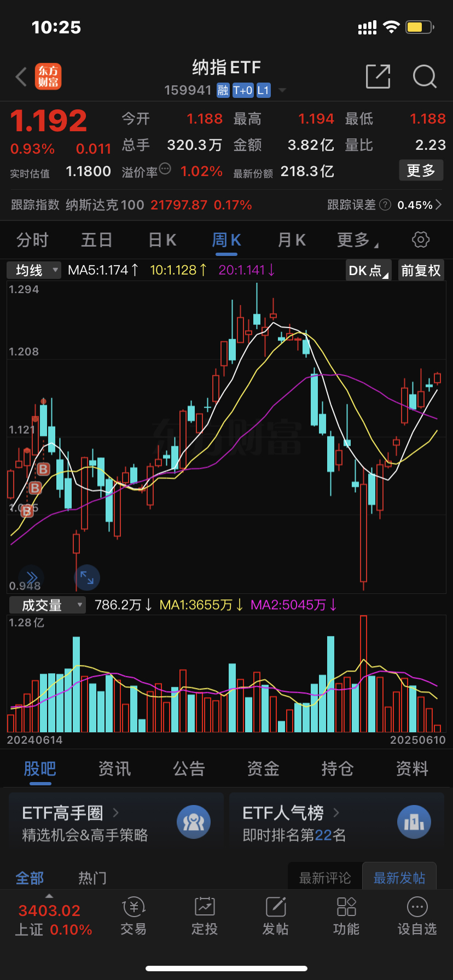The height and width of the screenshot is (980, 453).
Task: Tap the 融 margin badge
Action: click(223, 90)
